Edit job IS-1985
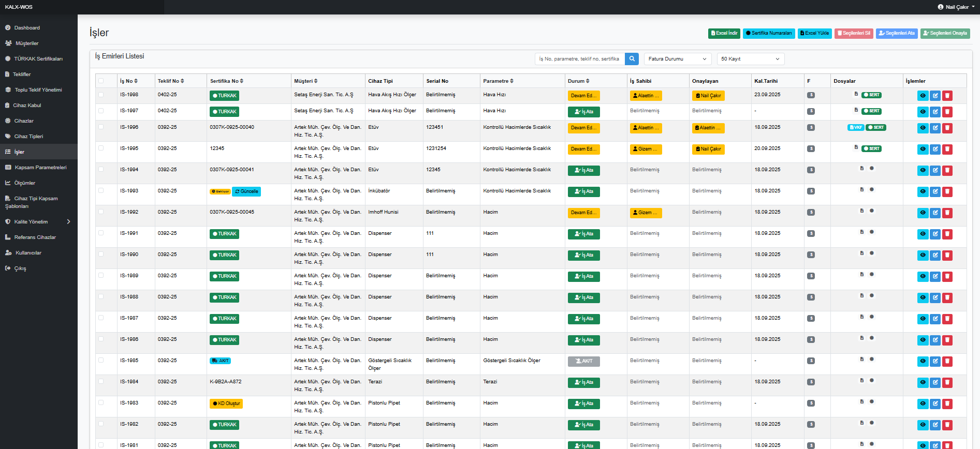980x449 pixels. pyautogui.click(x=935, y=361)
